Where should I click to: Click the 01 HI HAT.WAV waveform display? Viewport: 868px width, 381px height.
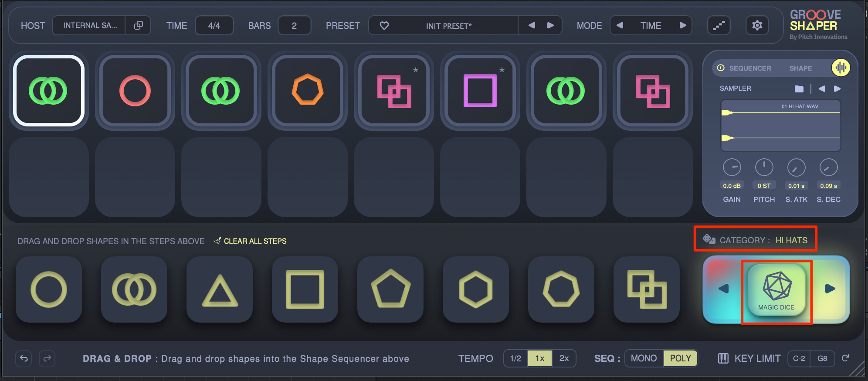click(781, 126)
